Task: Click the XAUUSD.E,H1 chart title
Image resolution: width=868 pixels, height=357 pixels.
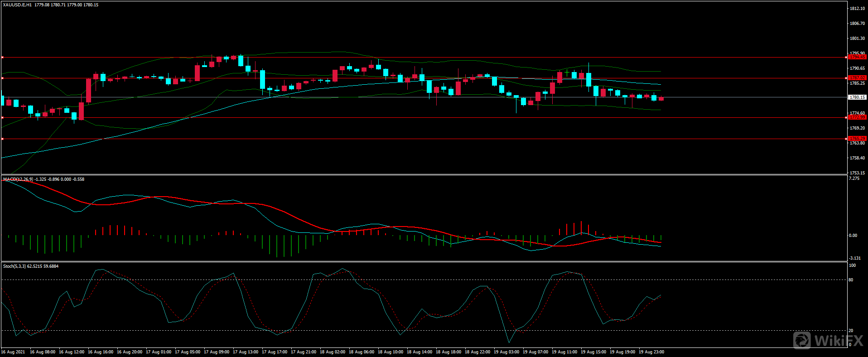Action: tap(17, 5)
